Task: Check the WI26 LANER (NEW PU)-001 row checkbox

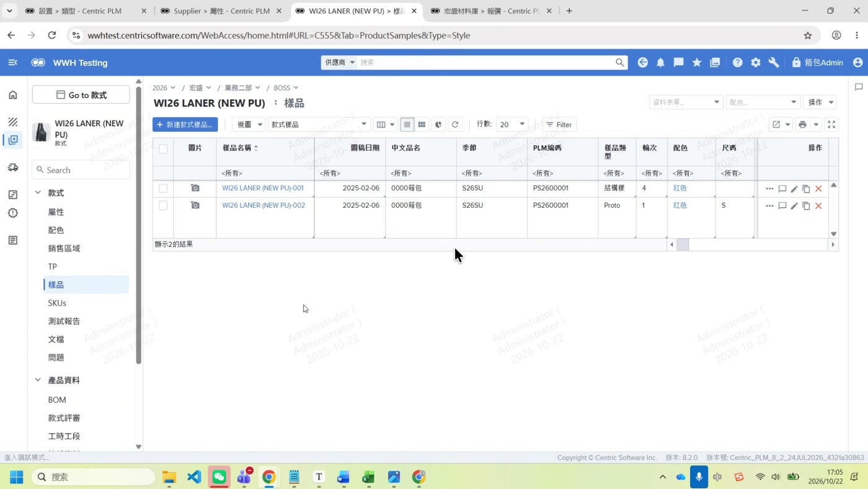Action: 163,188
